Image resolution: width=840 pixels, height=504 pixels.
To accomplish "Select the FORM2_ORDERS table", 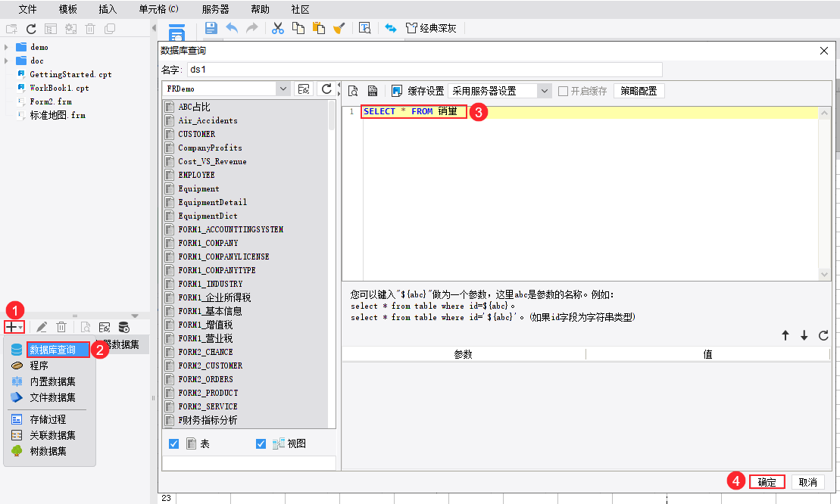I will (206, 379).
